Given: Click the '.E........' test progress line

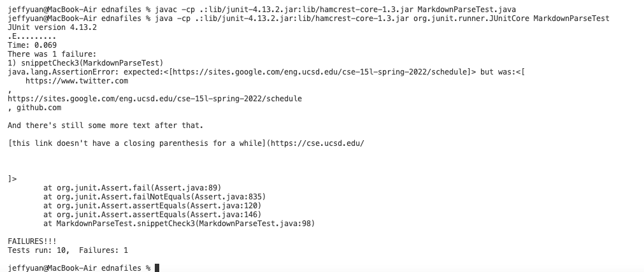Looking at the screenshot, I should (32, 36).
